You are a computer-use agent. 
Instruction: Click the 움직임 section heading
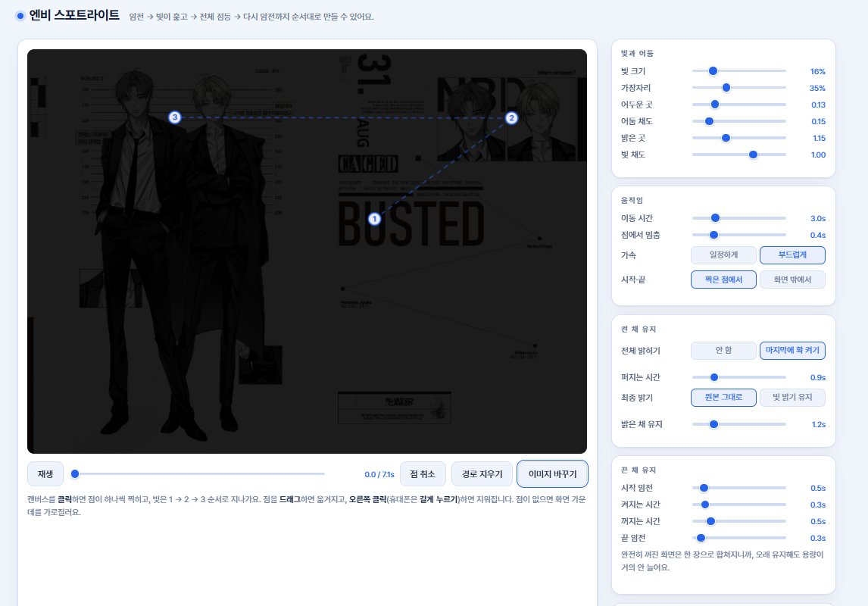click(x=632, y=200)
